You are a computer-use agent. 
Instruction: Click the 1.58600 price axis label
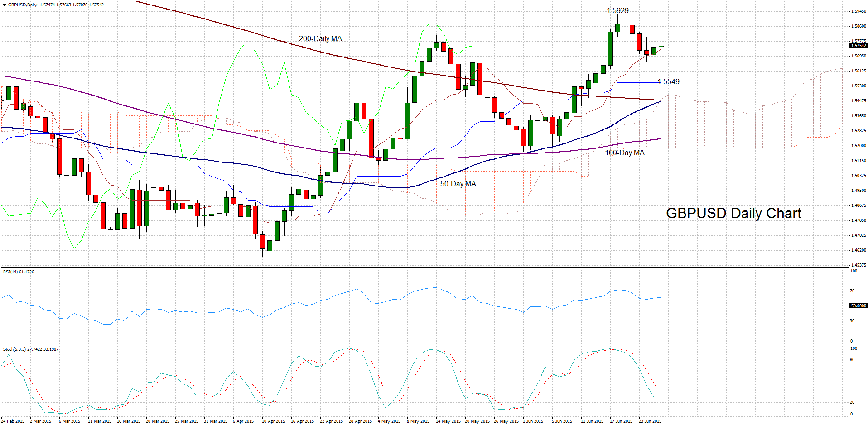coord(858,26)
